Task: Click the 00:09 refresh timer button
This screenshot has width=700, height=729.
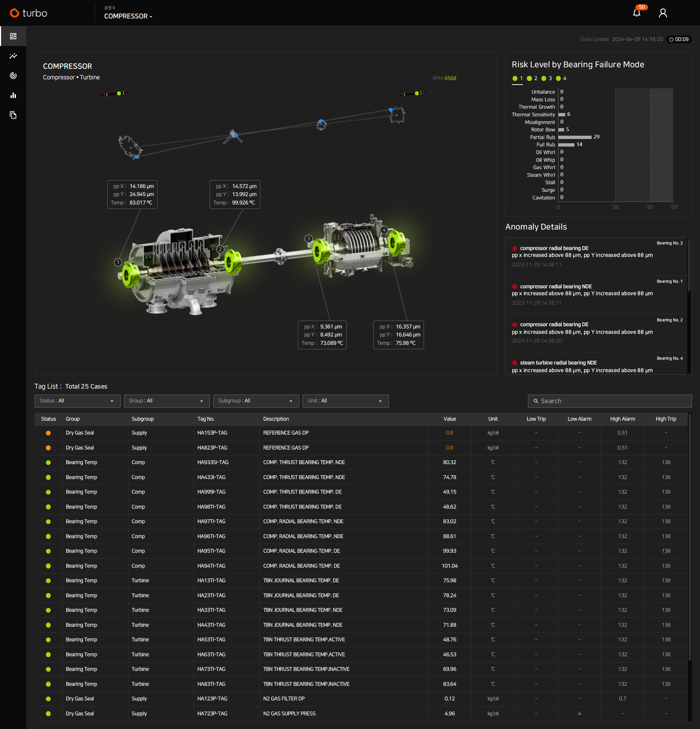Action: click(678, 39)
